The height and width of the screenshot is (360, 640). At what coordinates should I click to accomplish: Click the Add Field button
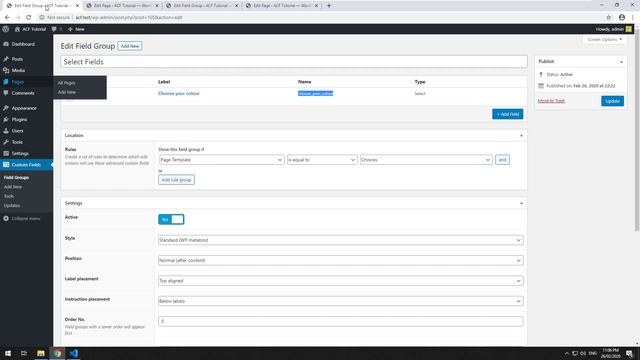pyautogui.click(x=507, y=114)
